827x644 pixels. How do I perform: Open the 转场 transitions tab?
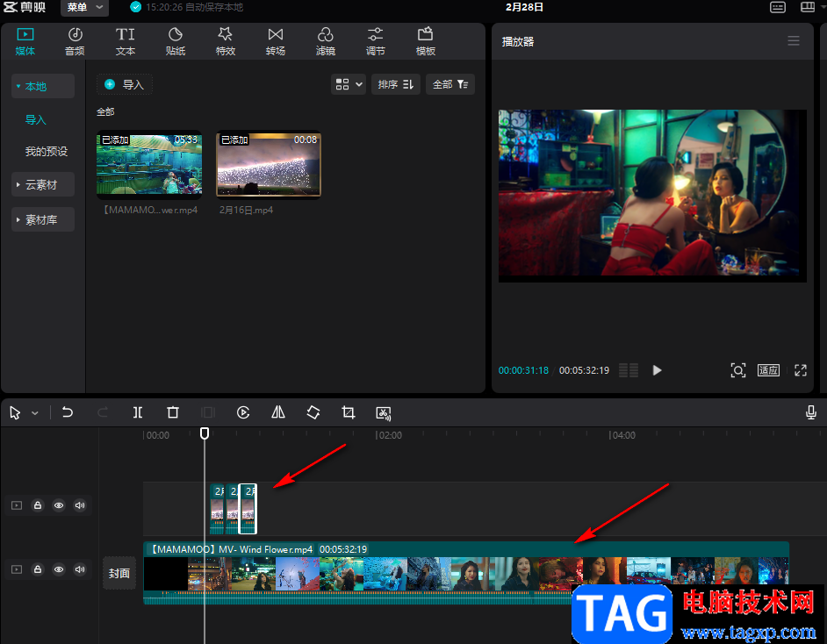(276, 41)
